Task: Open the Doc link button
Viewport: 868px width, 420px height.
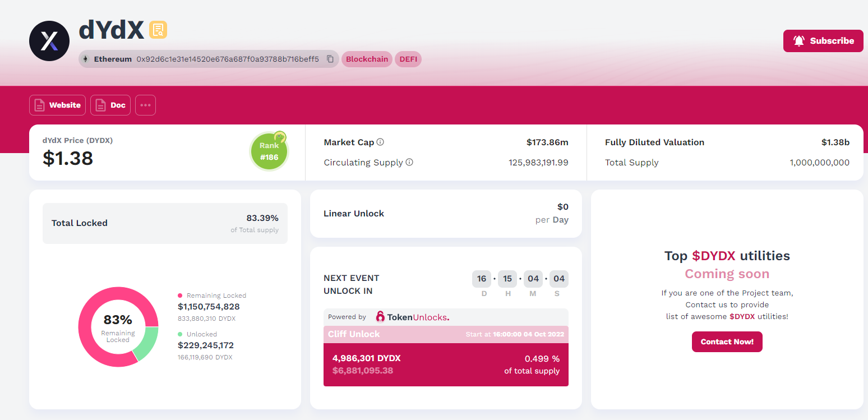Action: click(110, 105)
